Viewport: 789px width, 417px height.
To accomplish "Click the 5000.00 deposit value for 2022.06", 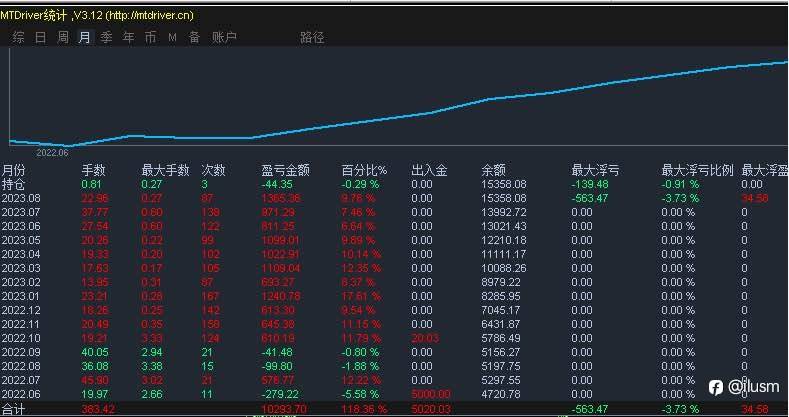I will [x=431, y=394].
